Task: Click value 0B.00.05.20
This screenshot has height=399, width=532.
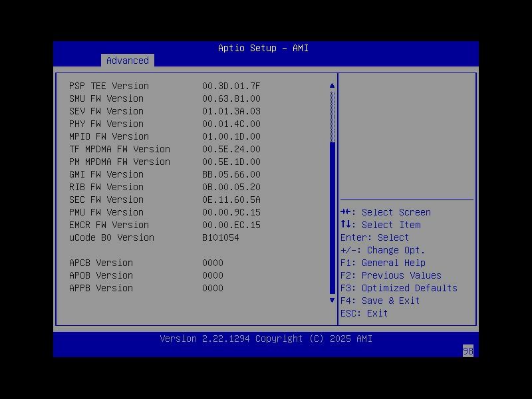Action: pyautogui.click(x=231, y=187)
